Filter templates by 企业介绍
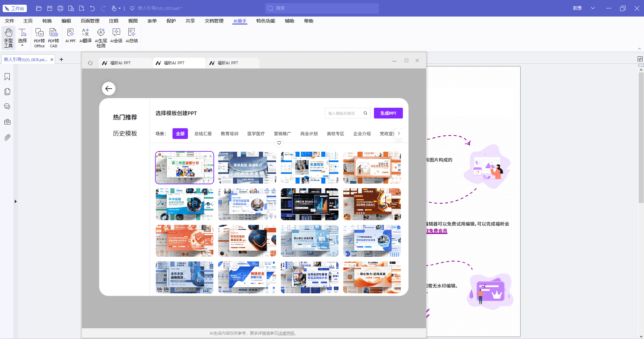Screen dimensions: 644x339 coord(362,134)
